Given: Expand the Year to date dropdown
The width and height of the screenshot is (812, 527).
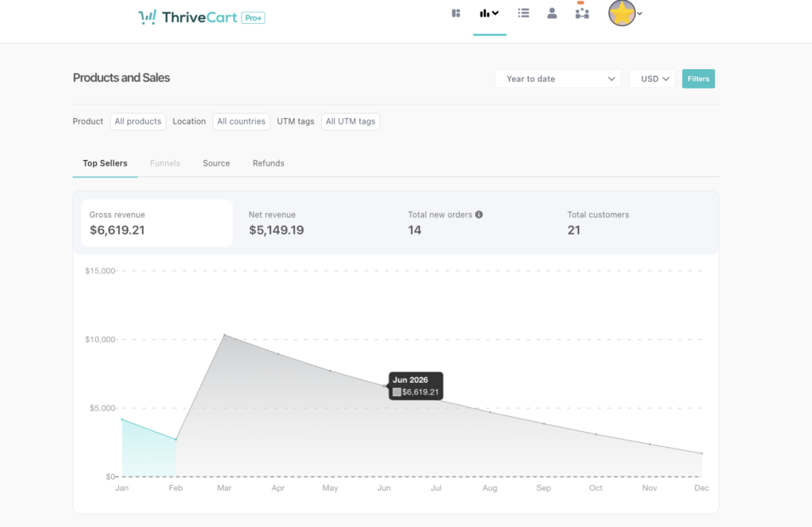Looking at the screenshot, I should tap(558, 79).
